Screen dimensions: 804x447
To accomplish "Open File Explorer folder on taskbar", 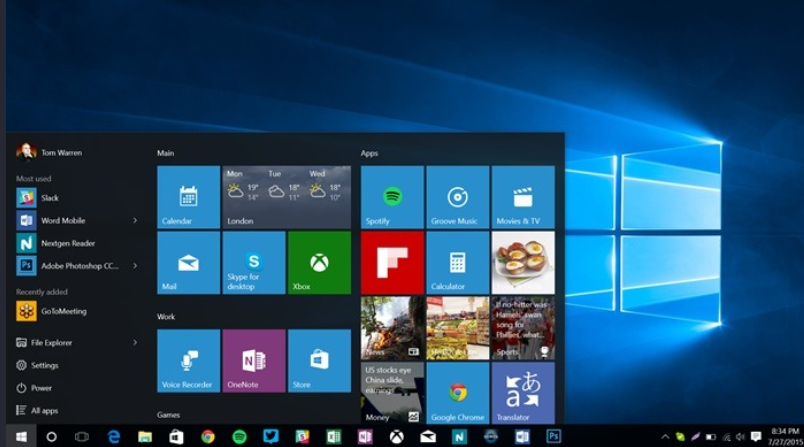I will pos(145,437).
